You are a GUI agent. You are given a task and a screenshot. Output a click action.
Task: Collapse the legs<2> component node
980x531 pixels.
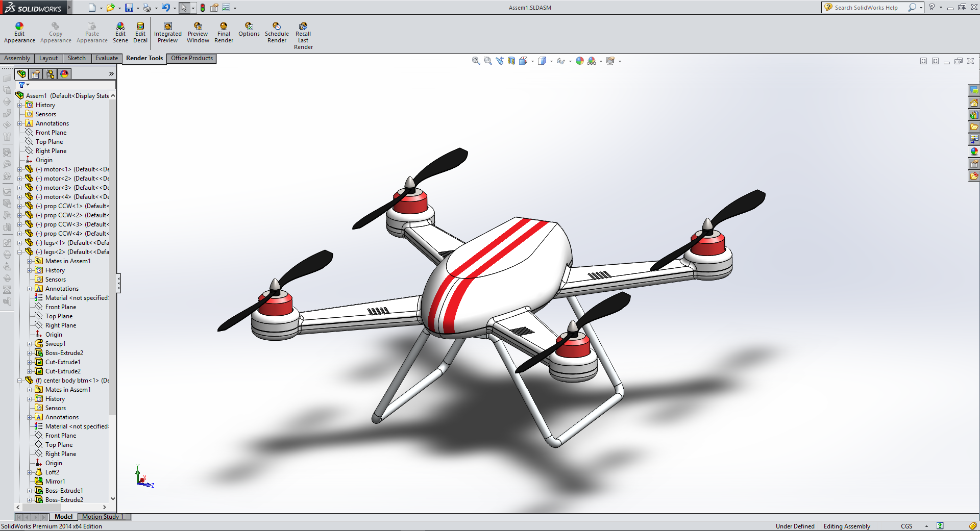click(x=20, y=252)
